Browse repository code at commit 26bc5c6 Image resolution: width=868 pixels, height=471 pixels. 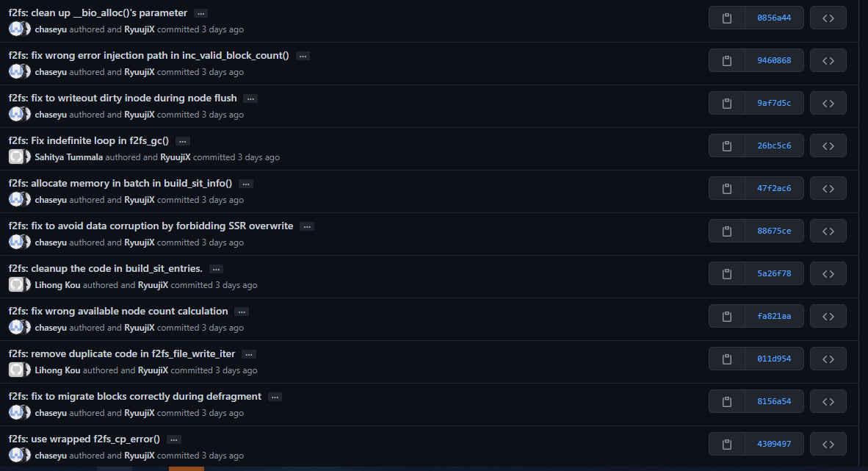pos(828,145)
